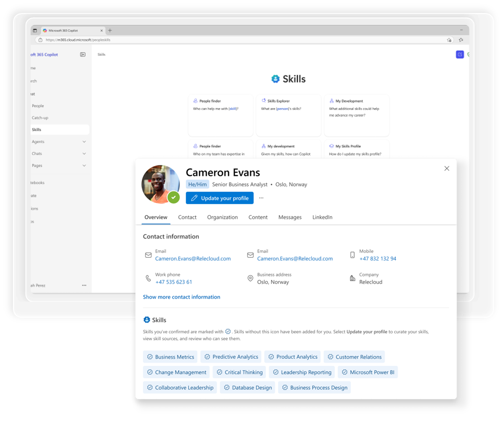Click the site lock icon in address bar

40,40
